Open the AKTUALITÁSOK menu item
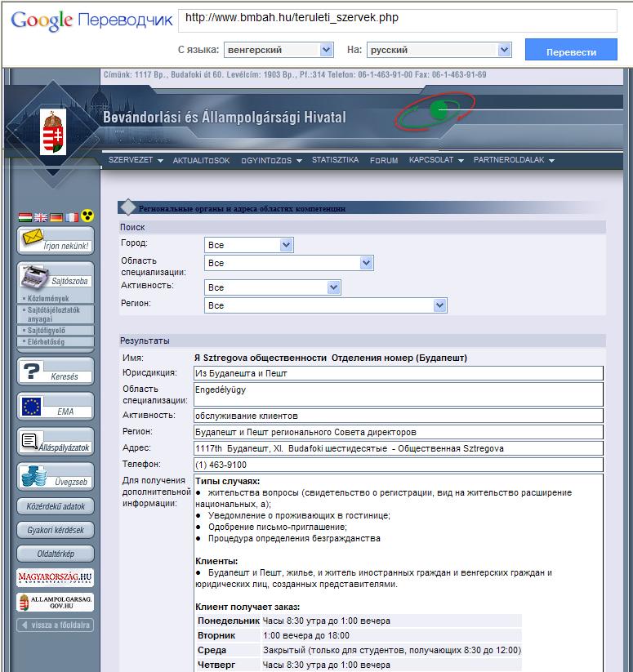Image resolution: width=633 pixels, height=672 pixels. 202,160
